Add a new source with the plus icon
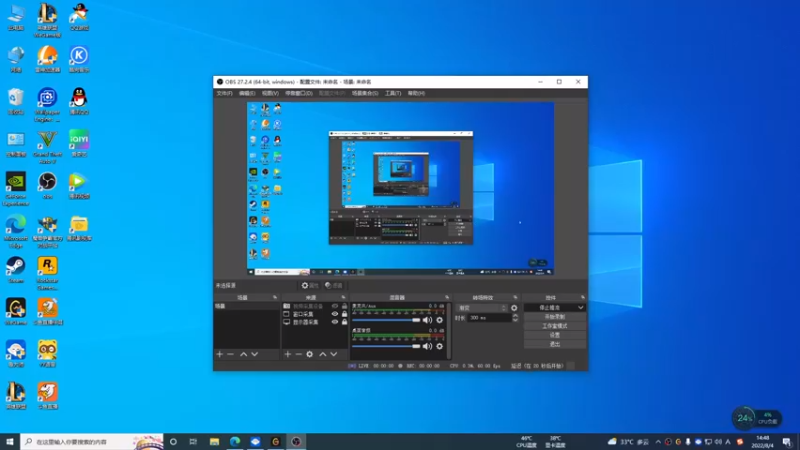The width and height of the screenshot is (800, 450). click(288, 354)
